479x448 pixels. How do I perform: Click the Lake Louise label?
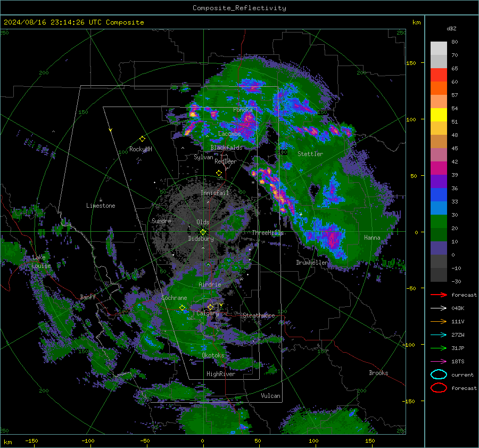(41, 262)
